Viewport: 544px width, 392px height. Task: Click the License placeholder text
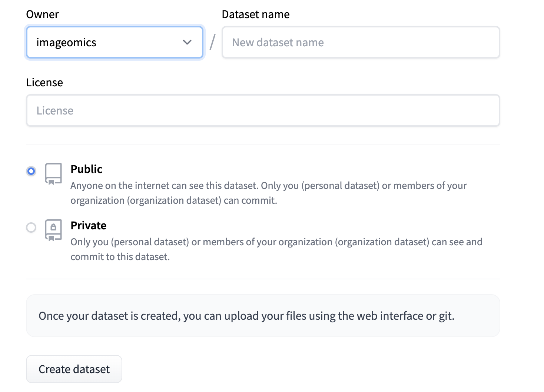(55, 110)
